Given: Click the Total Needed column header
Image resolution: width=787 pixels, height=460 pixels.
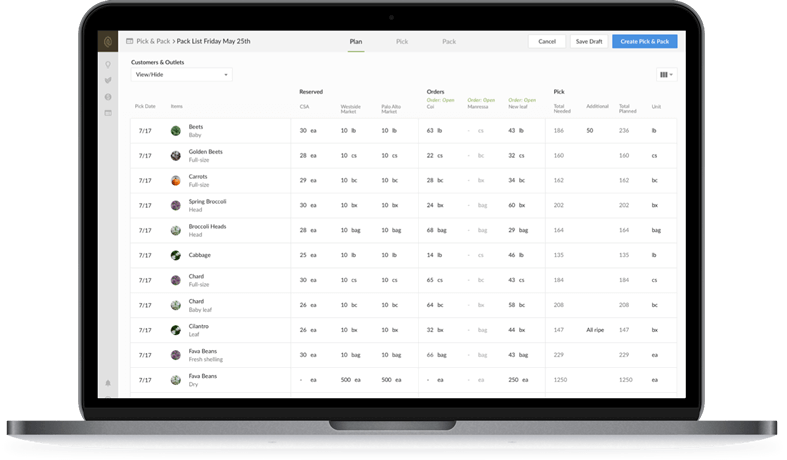Looking at the screenshot, I should coord(562,109).
